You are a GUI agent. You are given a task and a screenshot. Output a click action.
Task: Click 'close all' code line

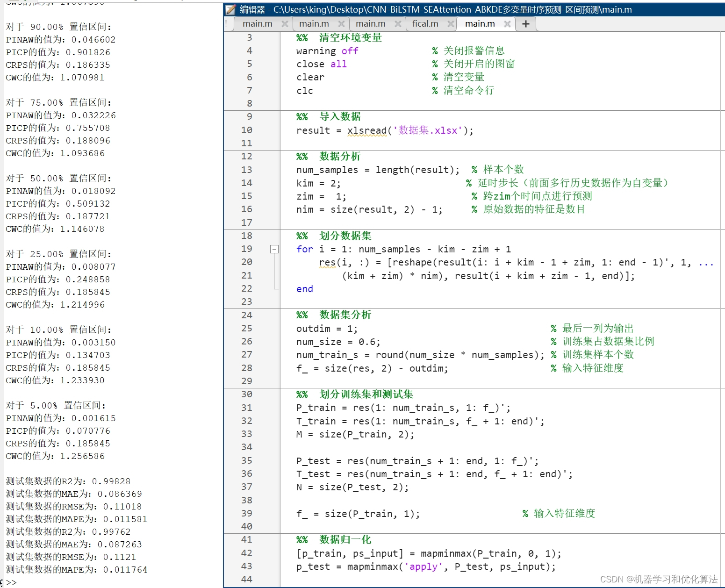tap(322, 64)
